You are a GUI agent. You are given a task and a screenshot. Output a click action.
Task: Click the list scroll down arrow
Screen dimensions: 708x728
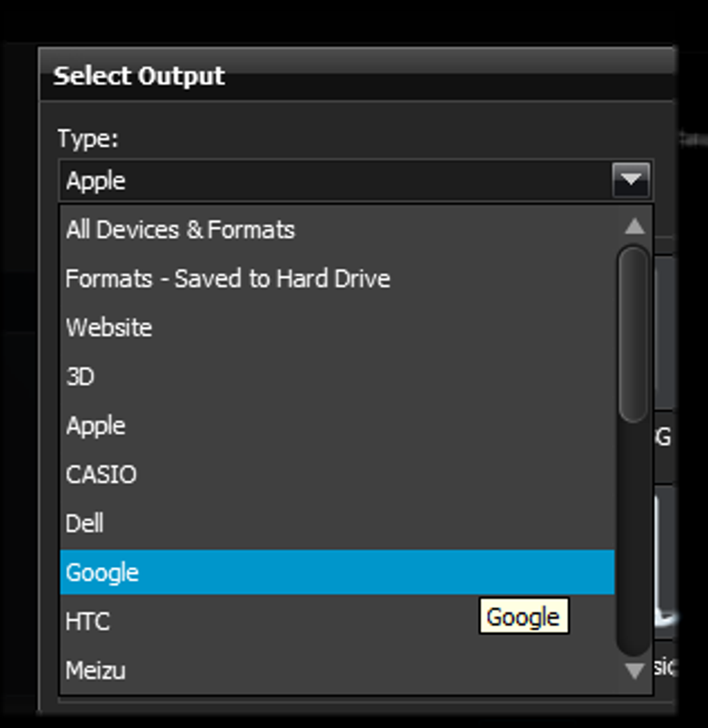634,671
